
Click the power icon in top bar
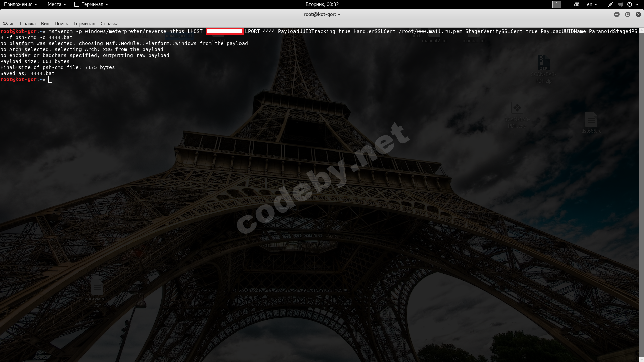630,4
